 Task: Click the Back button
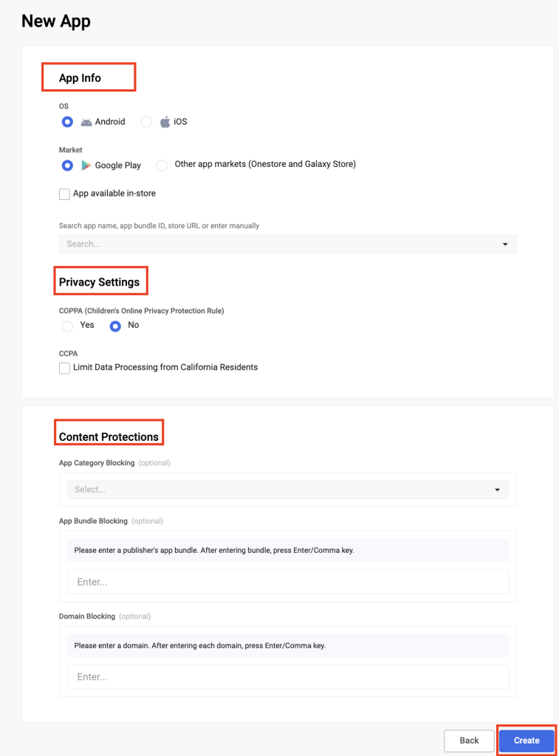[x=469, y=740]
